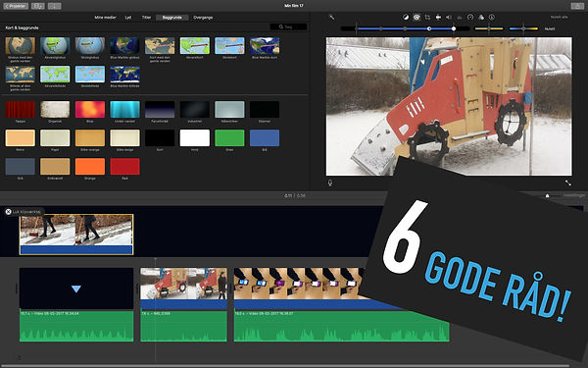Select the playground clip in timeline
588x368 pixels.
pos(184,288)
